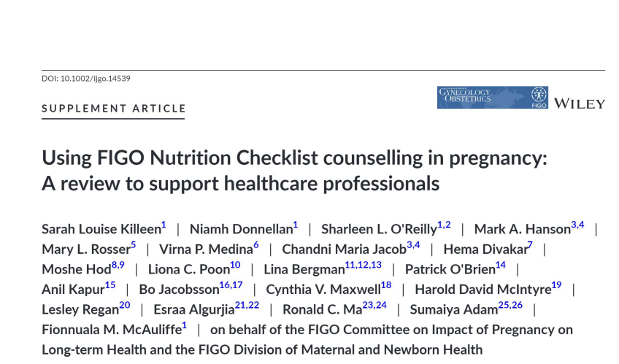The height and width of the screenshot is (364, 619).
Task: Open affiliation 16,17 after Bo Jacobsson
Action: [231, 285]
